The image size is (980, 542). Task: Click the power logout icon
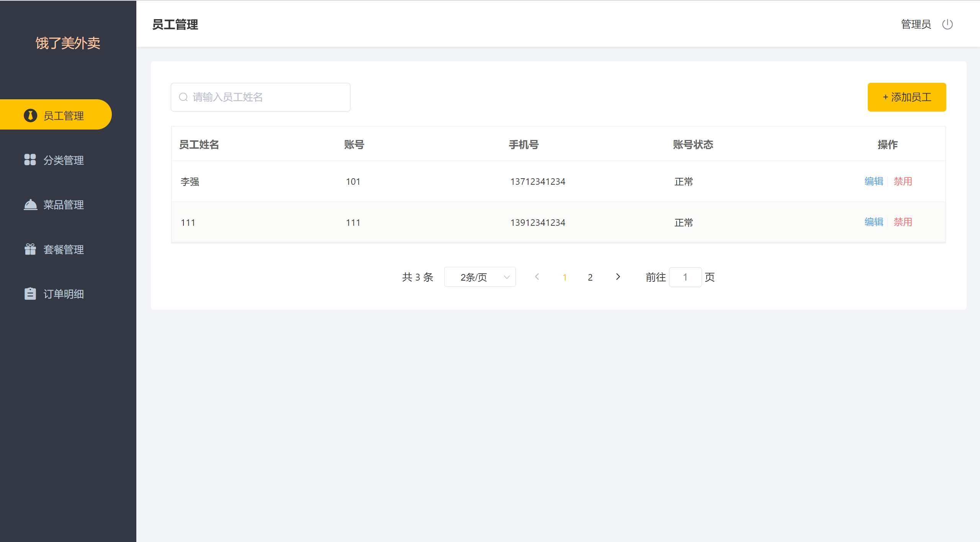click(x=947, y=25)
